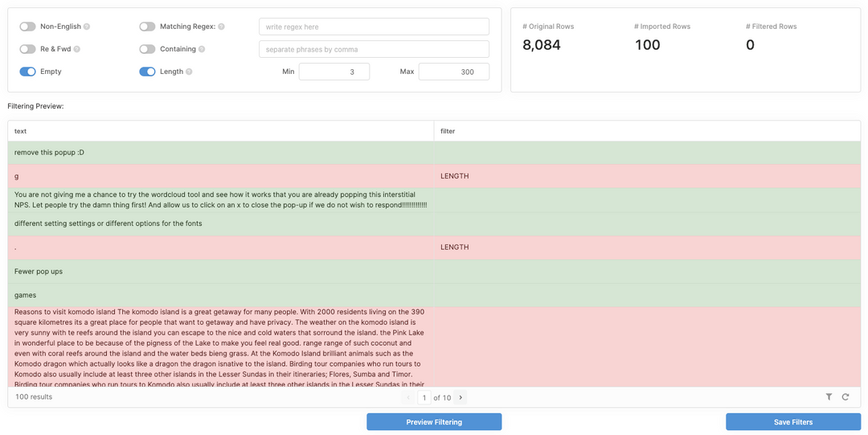The width and height of the screenshot is (868, 435).
Task: Show help icon beside Re & Fwd
Action: point(77,49)
